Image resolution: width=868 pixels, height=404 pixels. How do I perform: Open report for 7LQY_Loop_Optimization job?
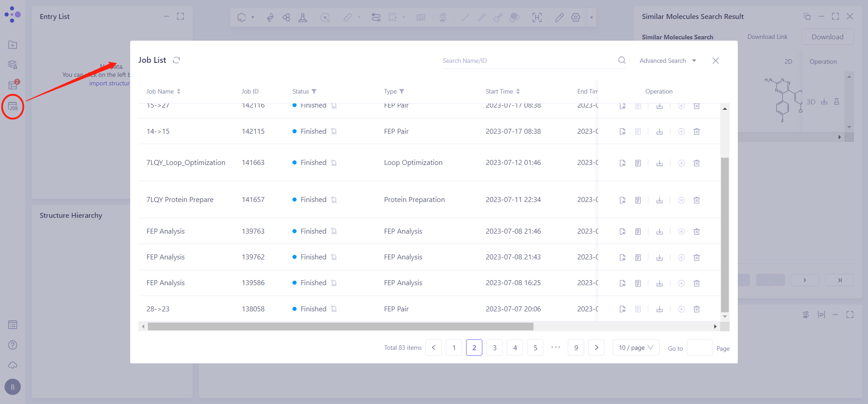(638, 163)
